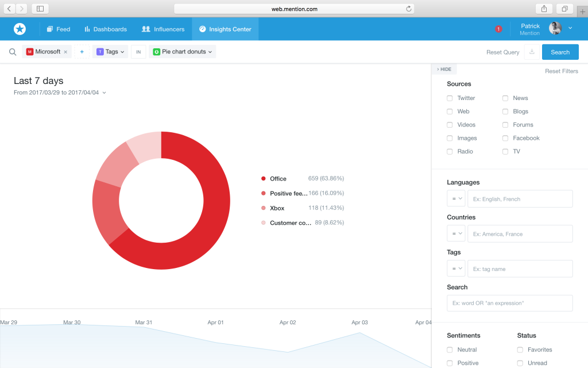Click the Xbox legend color dot
588x368 pixels.
pos(263,208)
